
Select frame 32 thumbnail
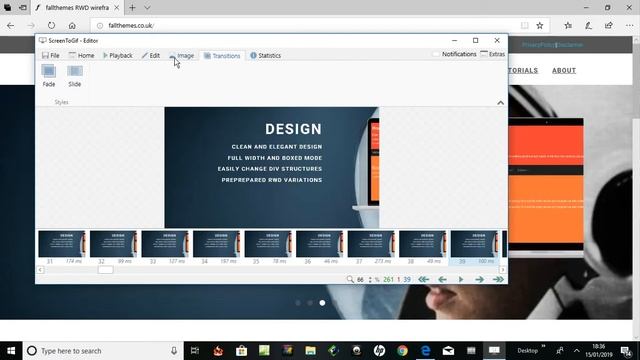(113, 247)
